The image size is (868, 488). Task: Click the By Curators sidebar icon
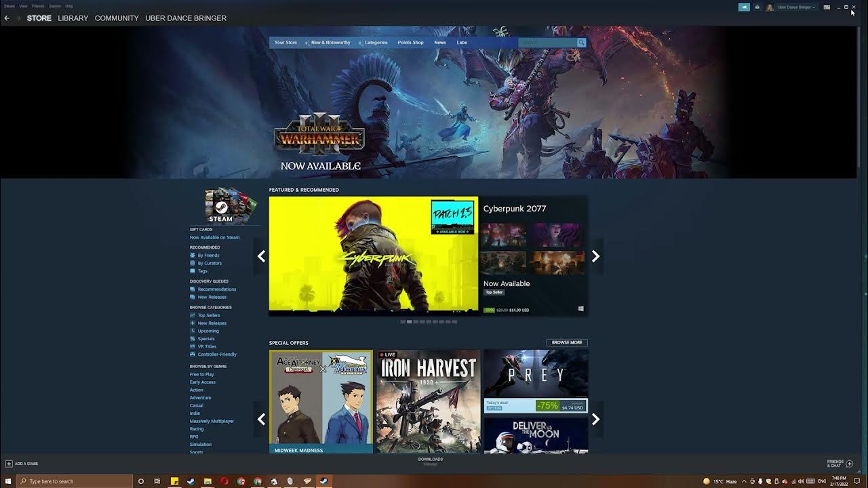[193, 263]
